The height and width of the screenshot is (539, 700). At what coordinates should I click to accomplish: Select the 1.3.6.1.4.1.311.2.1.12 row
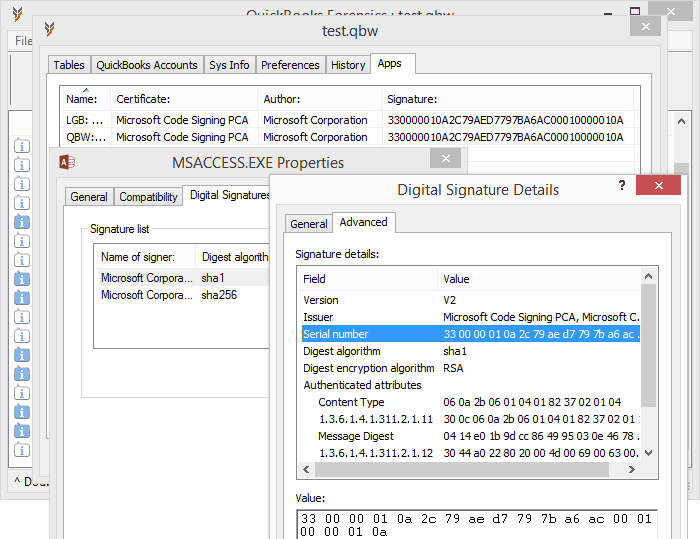pyautogui.click(x=471, y=453)
